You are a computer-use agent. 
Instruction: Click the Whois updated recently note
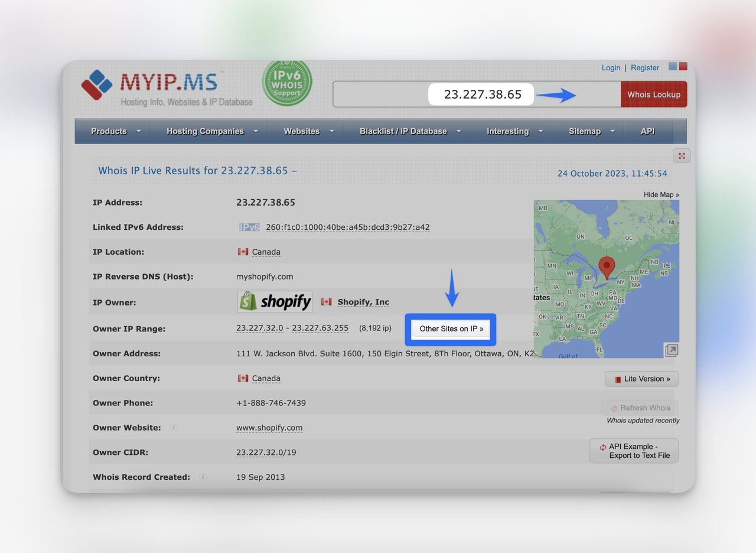643,421
